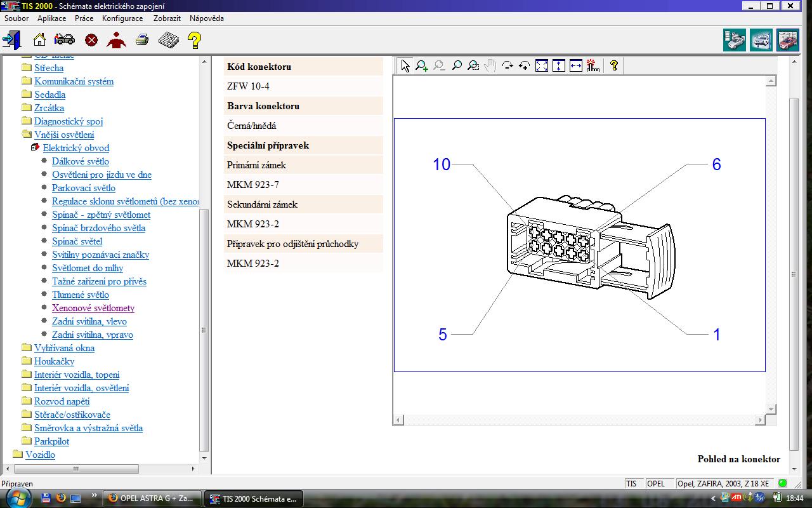Screen dimensions: 812x508
Task: Open the Světlomet do mlhy link
Action: point(88,268)
